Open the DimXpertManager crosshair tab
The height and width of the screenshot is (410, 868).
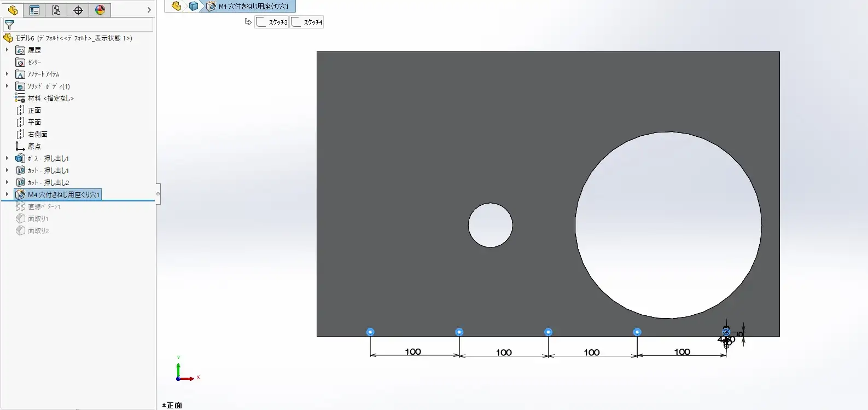(x=78, y=10)
